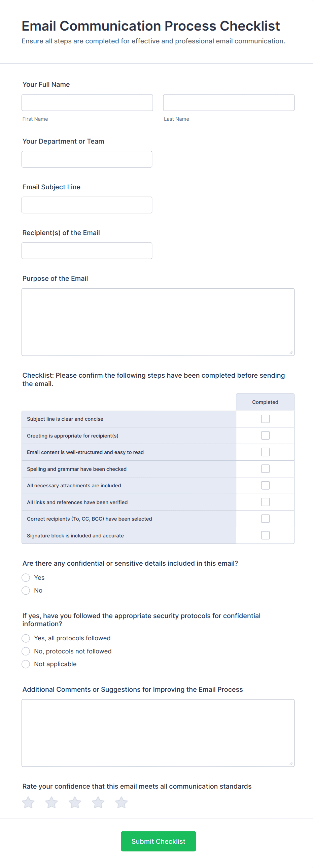
Task: Click the first confidence rating star
Action: (28, 803)
